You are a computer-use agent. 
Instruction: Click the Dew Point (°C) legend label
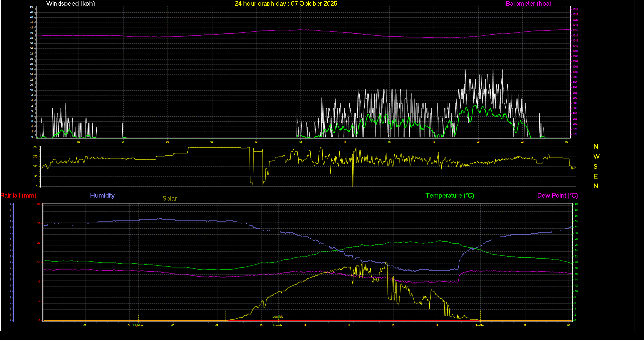557,196
